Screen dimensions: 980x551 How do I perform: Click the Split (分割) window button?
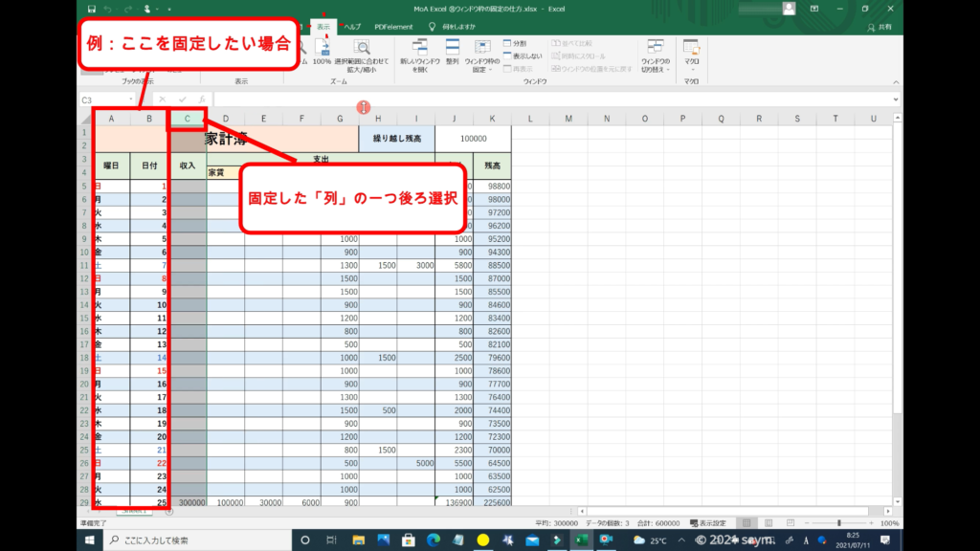[x=515, y=44]
